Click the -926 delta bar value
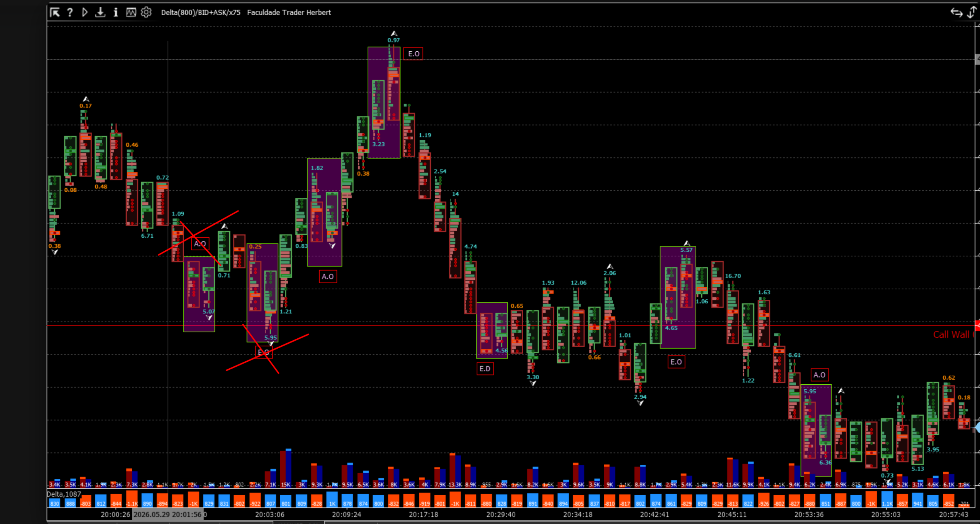 click(x=764, y=504)
